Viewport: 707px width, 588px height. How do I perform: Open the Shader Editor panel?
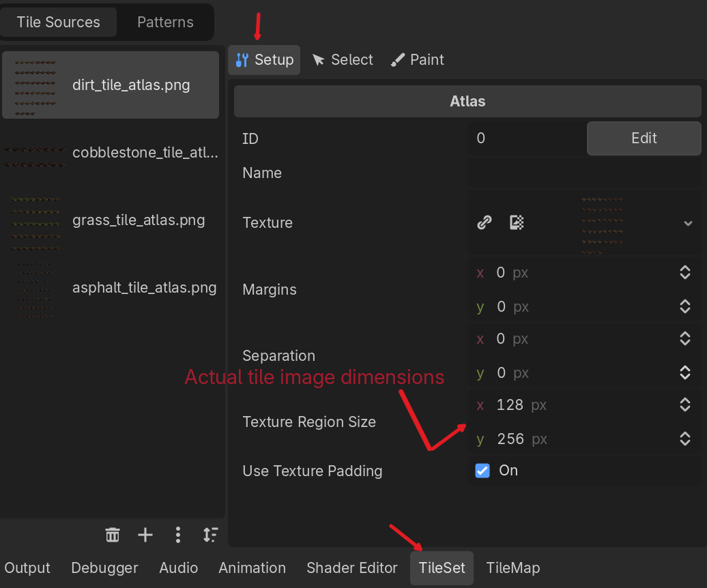pos(351,568)
